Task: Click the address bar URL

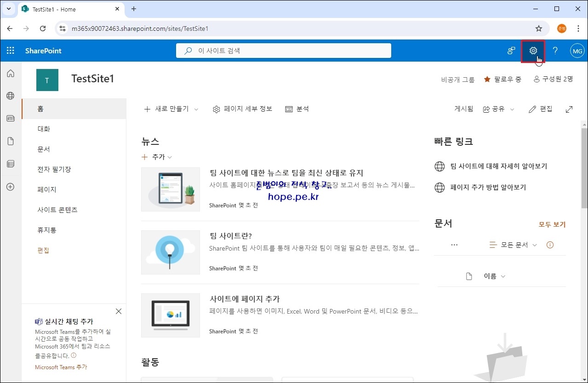Action: [x=140, y=29]
